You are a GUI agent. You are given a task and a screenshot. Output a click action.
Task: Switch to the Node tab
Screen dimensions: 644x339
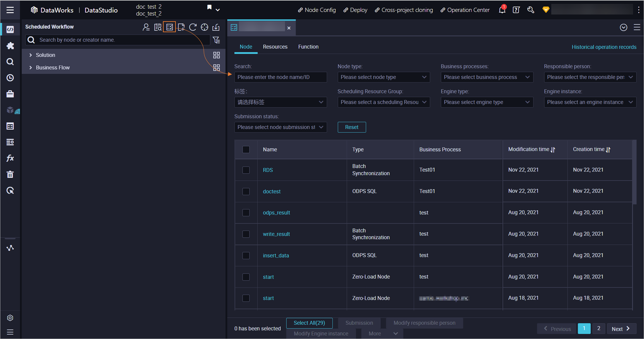(246, 47)
